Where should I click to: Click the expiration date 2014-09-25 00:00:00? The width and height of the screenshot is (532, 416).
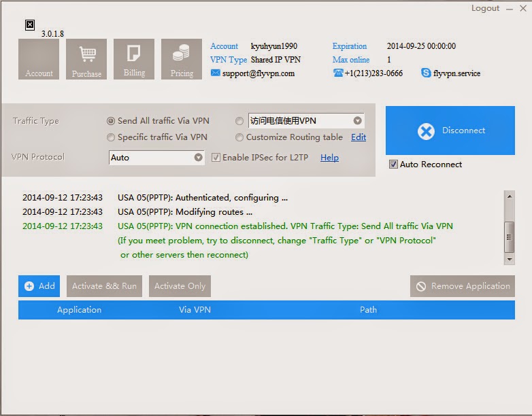(421, 46)
